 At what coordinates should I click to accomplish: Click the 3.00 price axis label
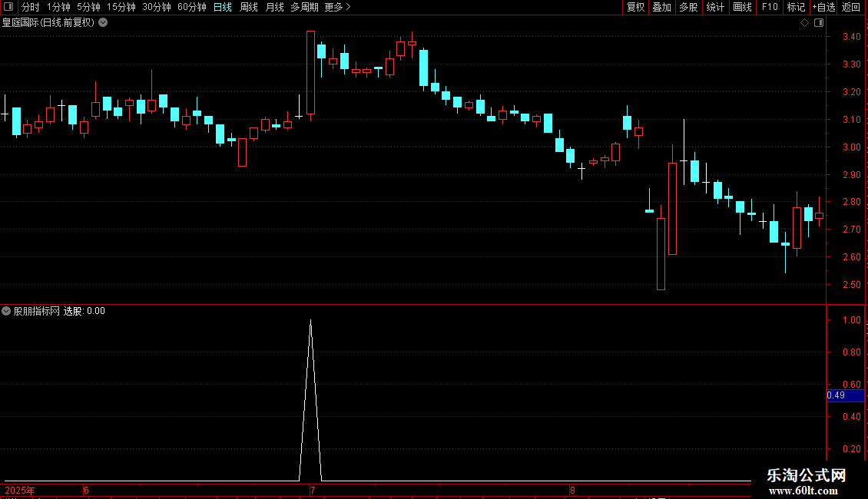click(851, 147)
